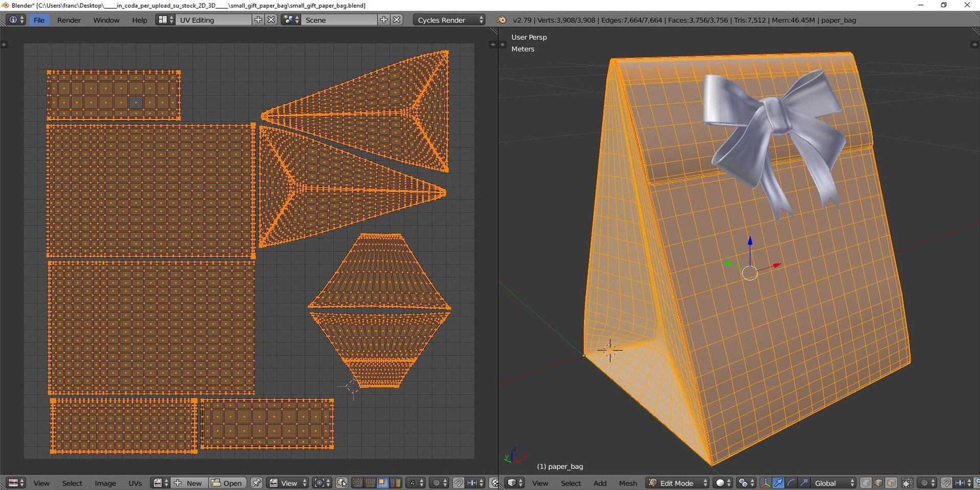Select mesh vertex select mode
Screen dimensions: 980x490
click(x=866, y=483)
